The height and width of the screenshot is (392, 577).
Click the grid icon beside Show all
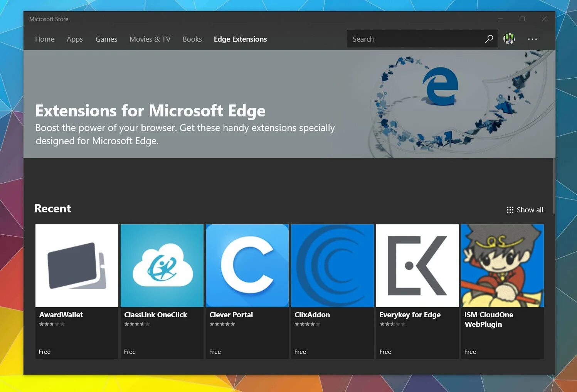click(509, 210)
